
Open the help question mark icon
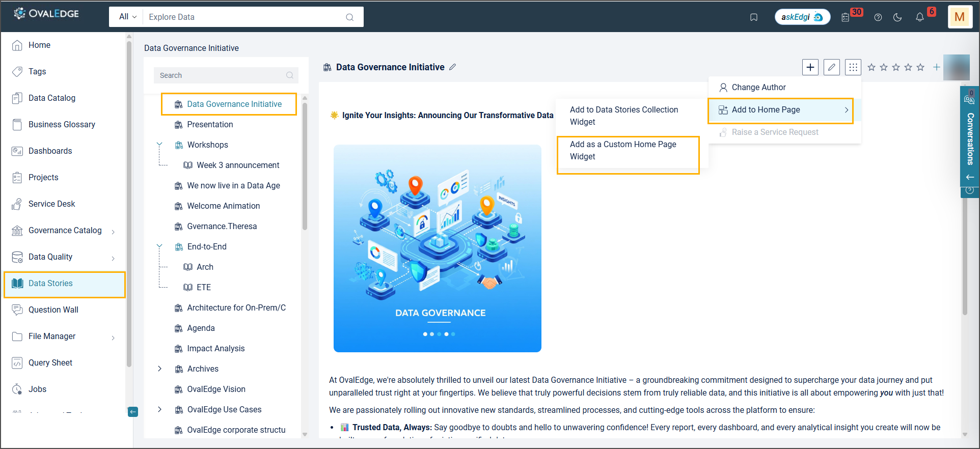coord(878,17)
